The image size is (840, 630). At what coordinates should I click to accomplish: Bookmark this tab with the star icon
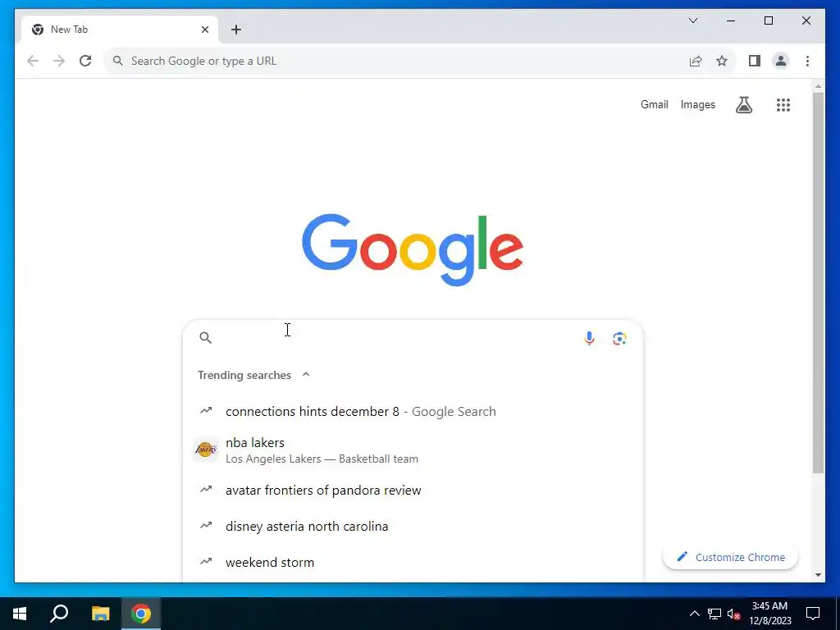pyautogui.click(x=722, y=61)
